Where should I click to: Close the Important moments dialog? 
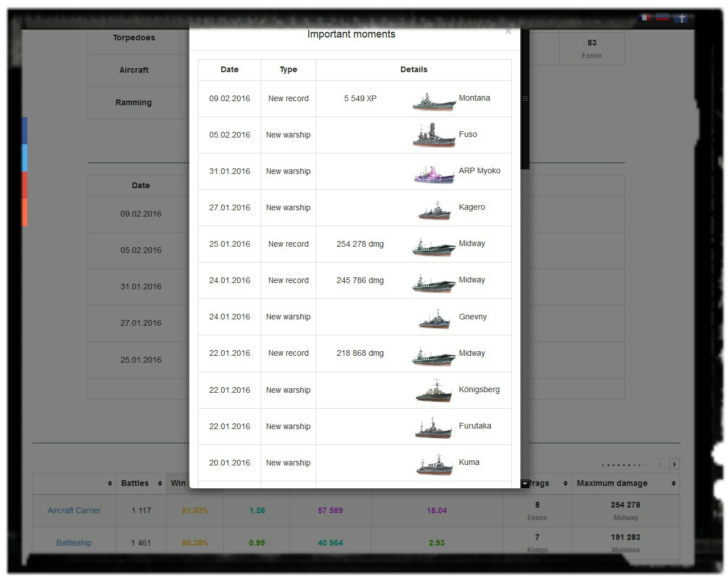tap(508, 32)
